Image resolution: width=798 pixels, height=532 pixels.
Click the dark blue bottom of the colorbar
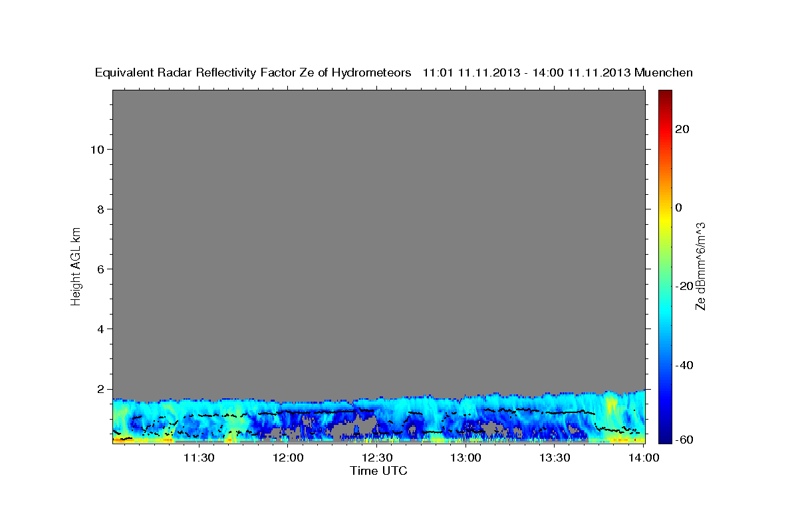point(665,436)
